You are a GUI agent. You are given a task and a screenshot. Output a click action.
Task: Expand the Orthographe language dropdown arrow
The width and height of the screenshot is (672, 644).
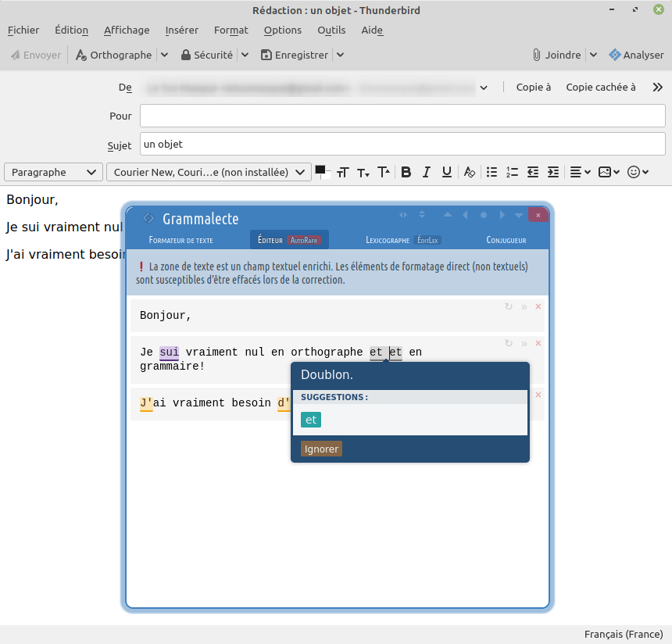(165, 55)
